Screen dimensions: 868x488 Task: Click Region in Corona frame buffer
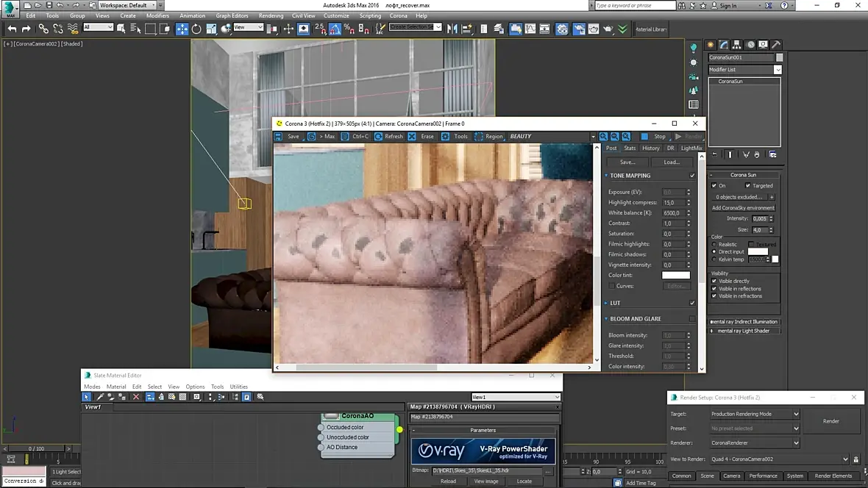coord(489,136)
